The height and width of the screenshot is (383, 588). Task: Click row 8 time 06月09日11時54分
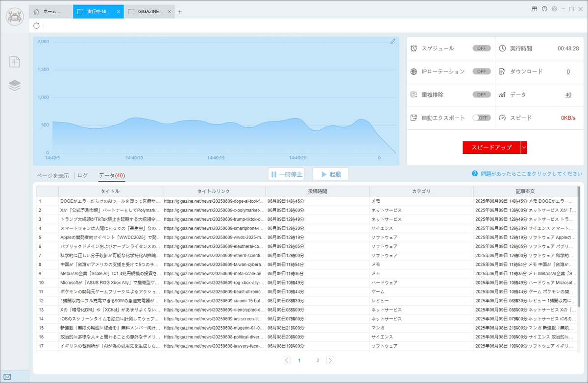point(286,264)
